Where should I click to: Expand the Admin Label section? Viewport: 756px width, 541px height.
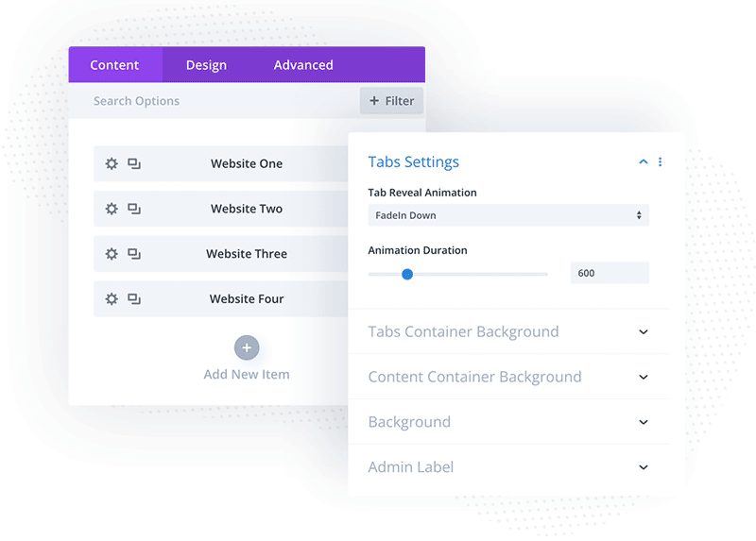(644, 467)
